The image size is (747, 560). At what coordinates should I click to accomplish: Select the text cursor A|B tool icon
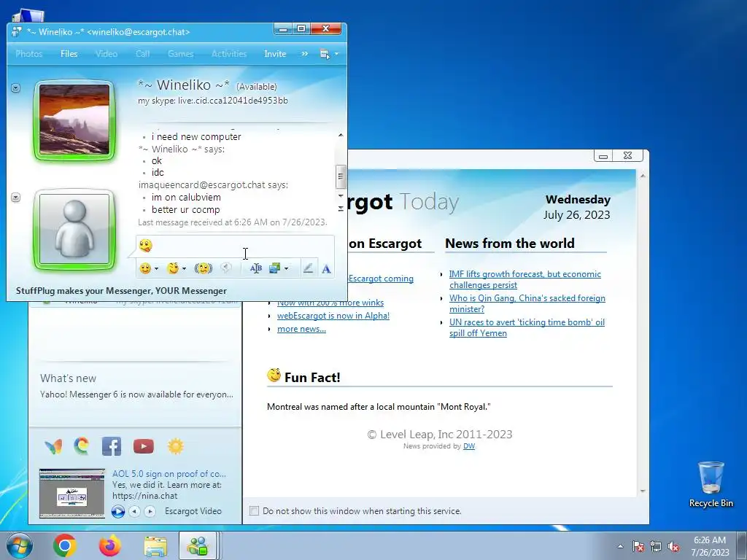point(256,268)
